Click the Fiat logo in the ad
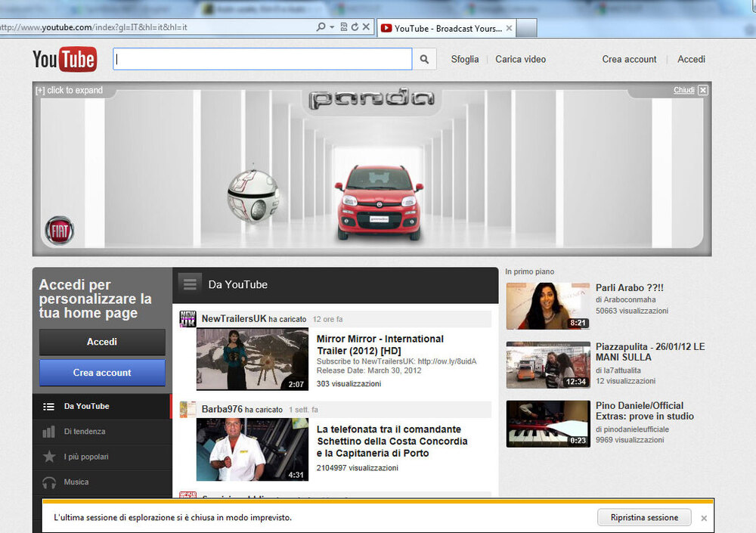Screen dimensions: 756x533 click(59, 230)
